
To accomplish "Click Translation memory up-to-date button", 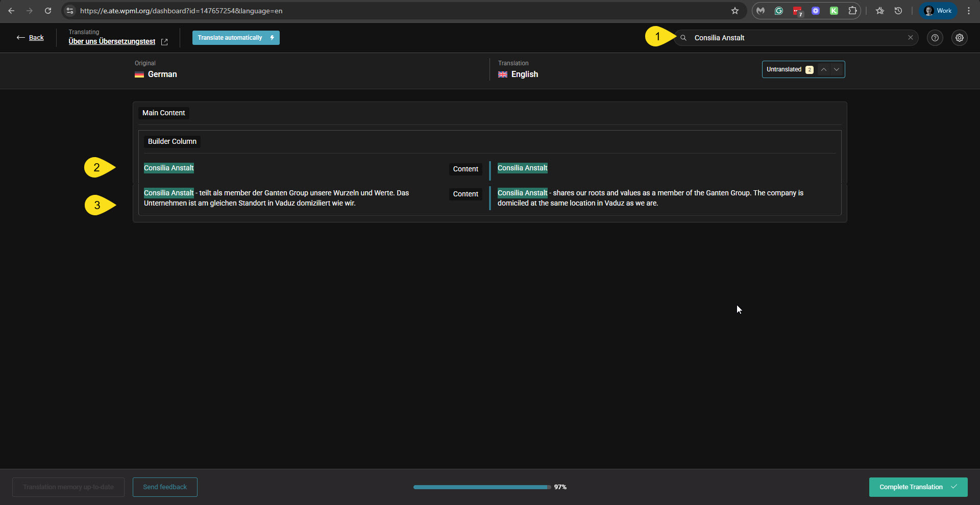I will tap(68, 487).
